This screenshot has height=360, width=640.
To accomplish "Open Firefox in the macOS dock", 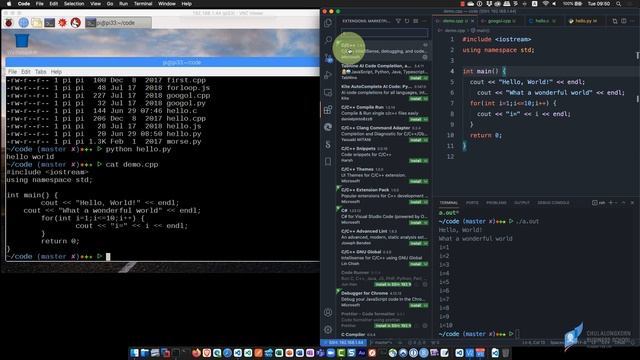I will pos(196,353).
